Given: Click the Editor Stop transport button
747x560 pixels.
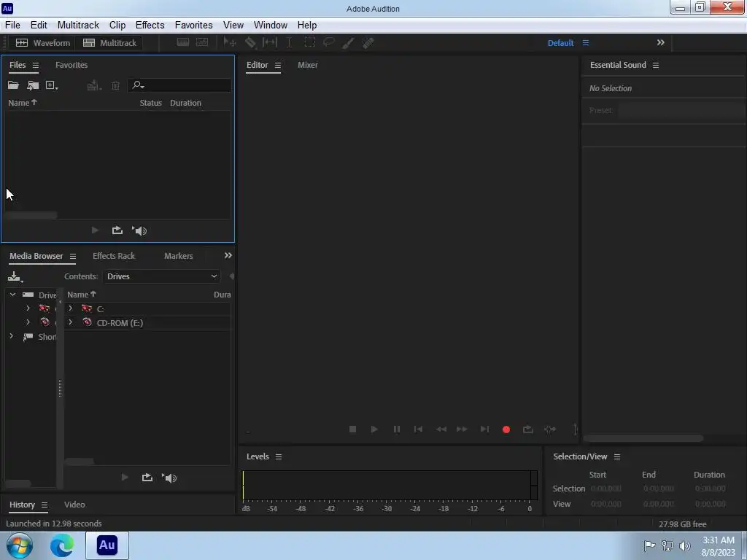Looking at the screenshot, I should point(352,429).
